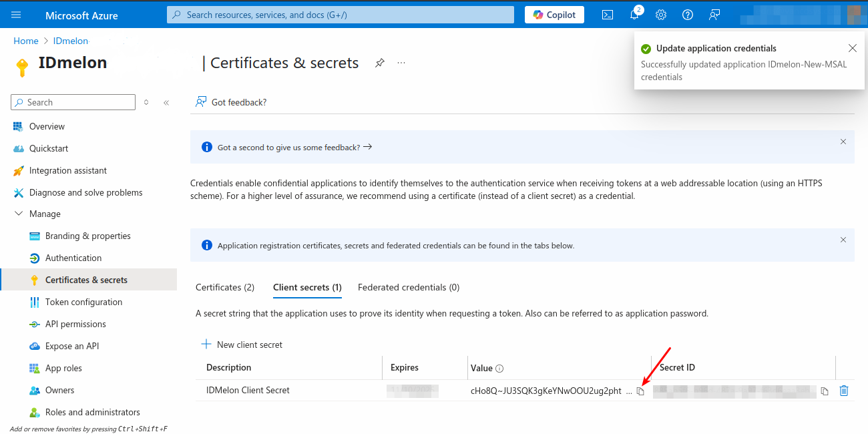Go to Microsoft Azure home title
Viewport: 868px width, 434px height.
pyautogui.click(x=81, y=15)
